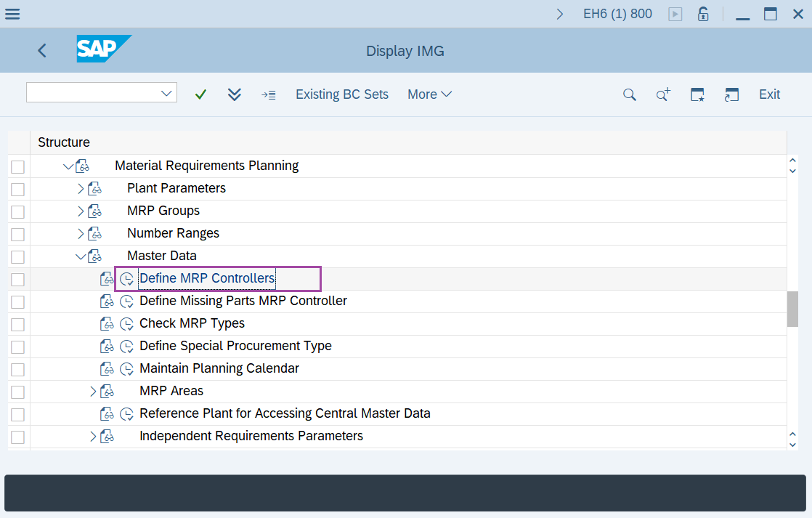This screenshot has height=518, width=812.
Task: Collapse the Material Requirements Planning node
Action: tap(67, 165)
